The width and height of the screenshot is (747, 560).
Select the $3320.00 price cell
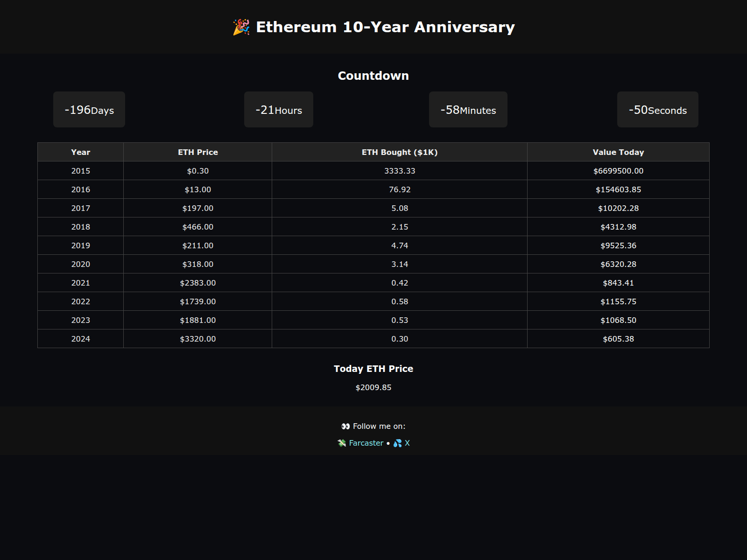point(198,339)
